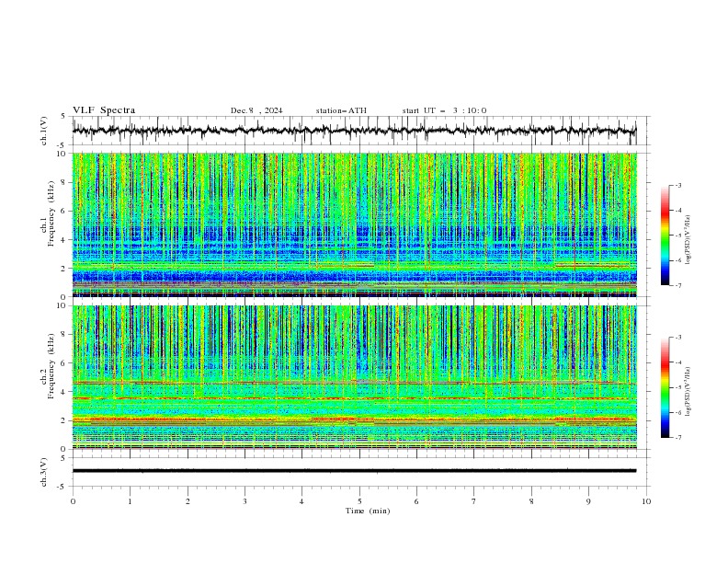Image resolution: width=728 pixels, height=563 pixels.
Task: Click the "-7" tick on ch.1 color bar
Action: (677, 285)
